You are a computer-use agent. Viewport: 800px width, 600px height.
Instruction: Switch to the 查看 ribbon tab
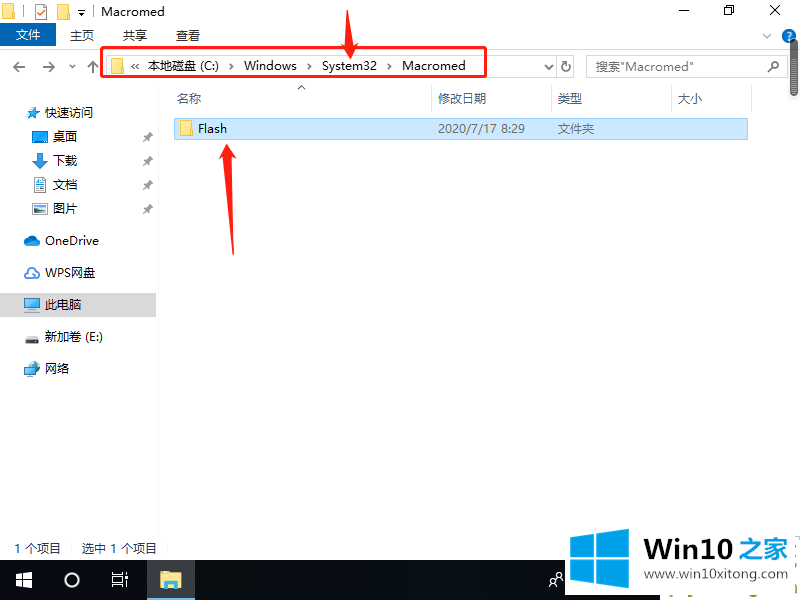pos(188,35)
